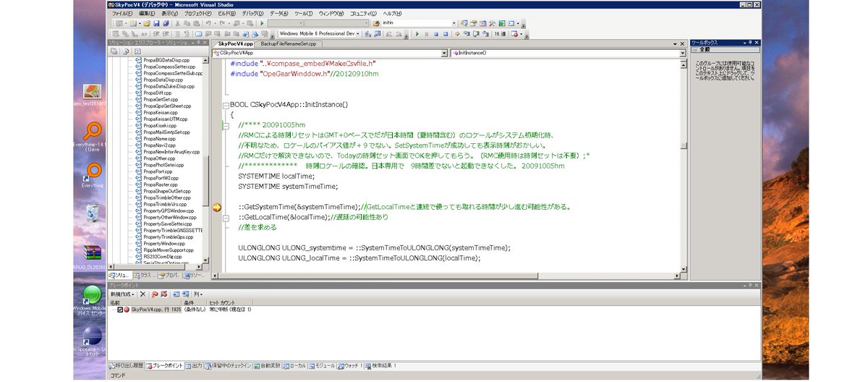The height and width of the screenshot is (382, 868).
Task: Select RS232ComDlg.cpp in the file tree
Action: [161, 256]
